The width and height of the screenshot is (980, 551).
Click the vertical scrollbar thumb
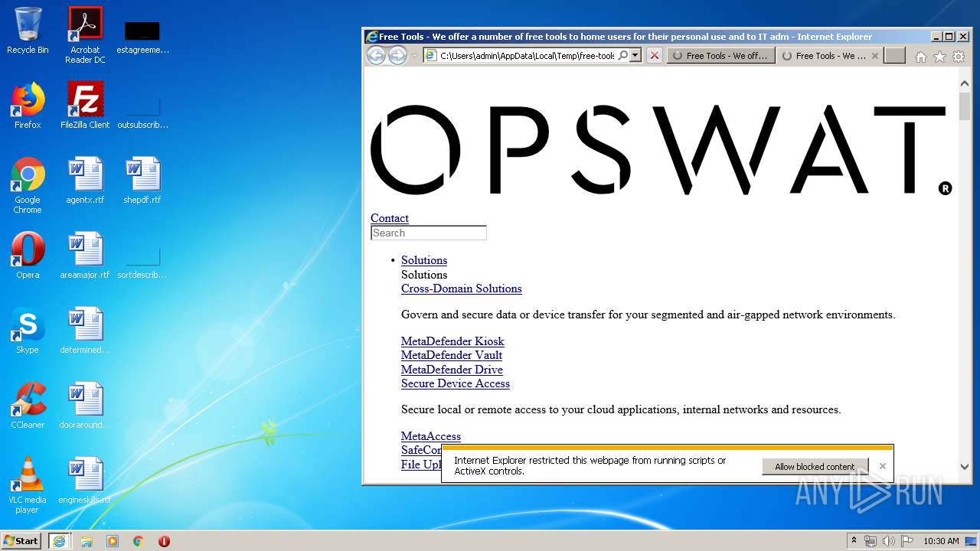pyautogui.click(x=964, y=105)
